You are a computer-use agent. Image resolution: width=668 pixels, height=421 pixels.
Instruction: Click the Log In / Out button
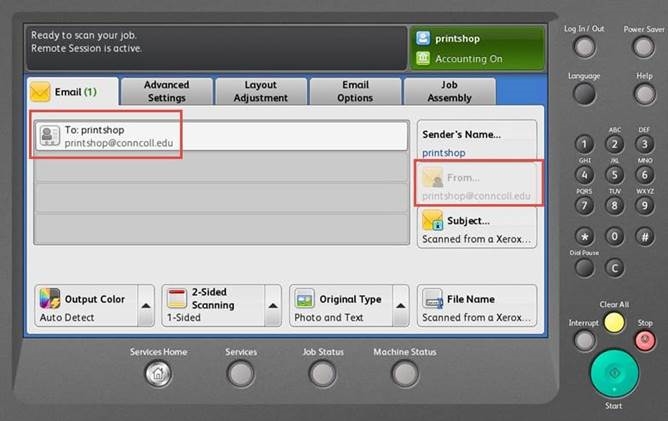click(x=584, y=47)
